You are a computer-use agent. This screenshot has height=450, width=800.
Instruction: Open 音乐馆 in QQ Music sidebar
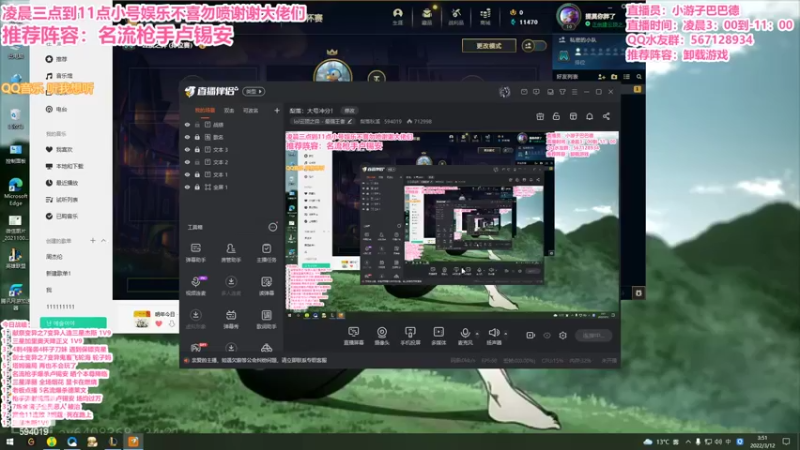pos(59,76)
